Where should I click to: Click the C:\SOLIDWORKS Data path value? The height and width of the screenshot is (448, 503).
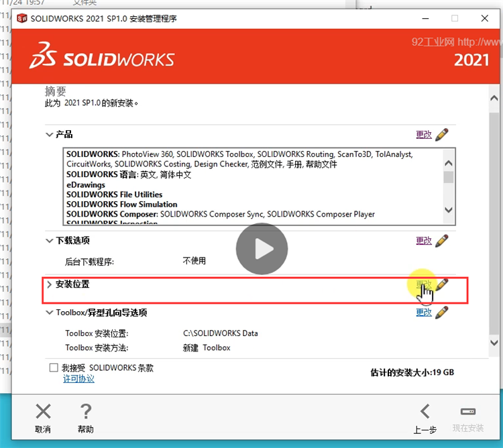coord(221,333)
